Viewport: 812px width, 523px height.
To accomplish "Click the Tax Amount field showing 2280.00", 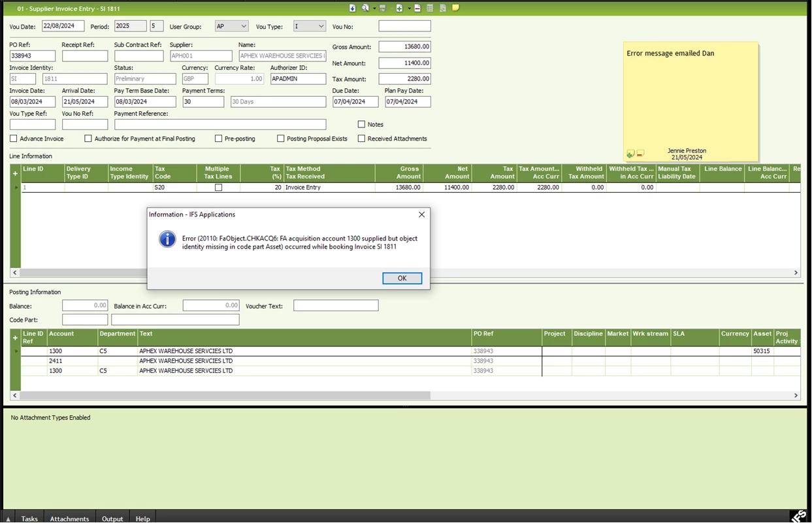I will coord(405,79).
